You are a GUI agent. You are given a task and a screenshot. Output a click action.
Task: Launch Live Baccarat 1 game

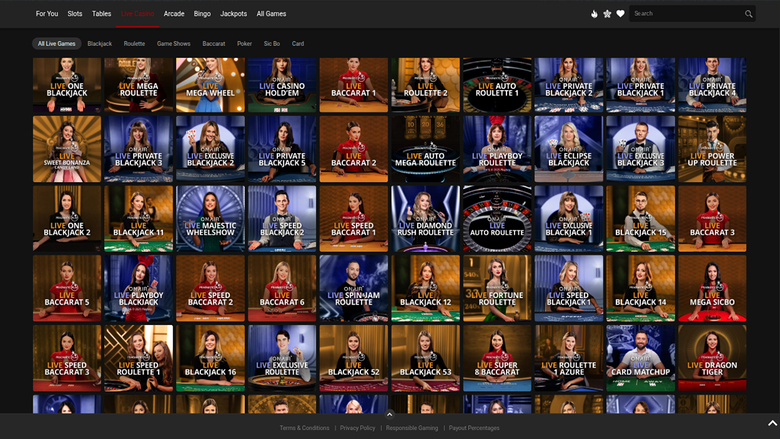(354, 85)
